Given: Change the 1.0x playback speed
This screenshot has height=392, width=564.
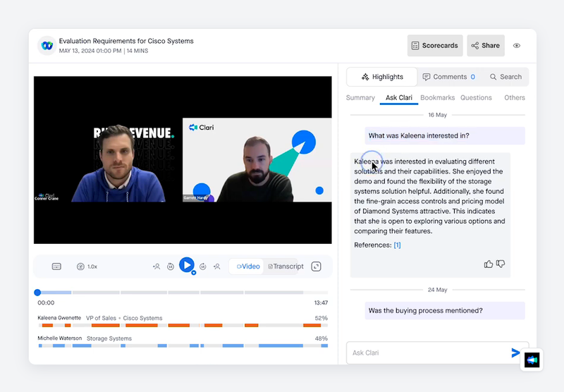Looking at the screenshot, I should [x=87, y=267].
